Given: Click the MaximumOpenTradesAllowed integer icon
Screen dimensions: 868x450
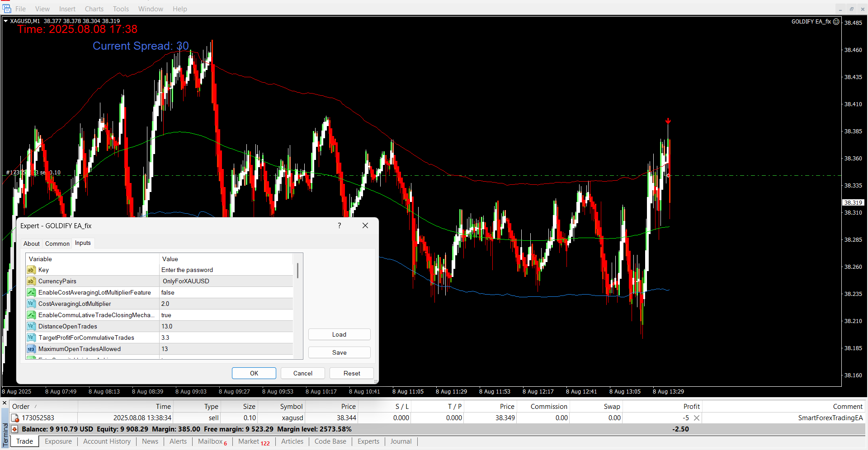Looking at the screenshot, I should (x=31, y=349).
